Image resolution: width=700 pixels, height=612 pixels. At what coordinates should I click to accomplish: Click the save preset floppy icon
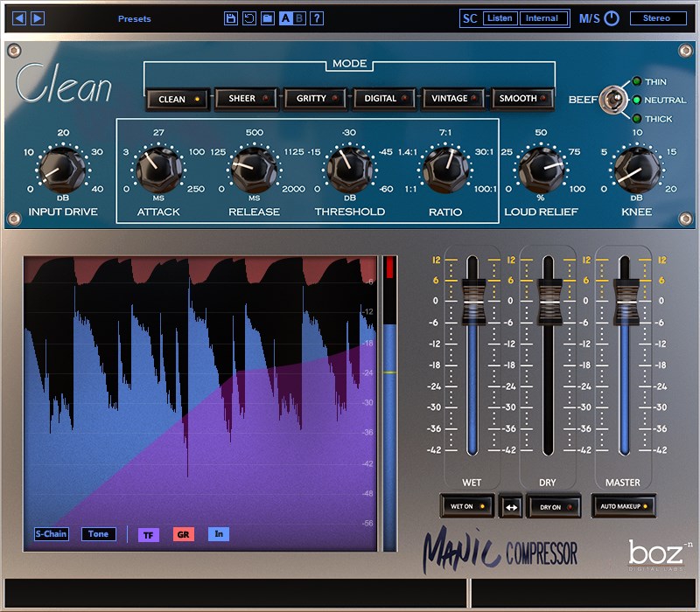click(x=231, y=18)
